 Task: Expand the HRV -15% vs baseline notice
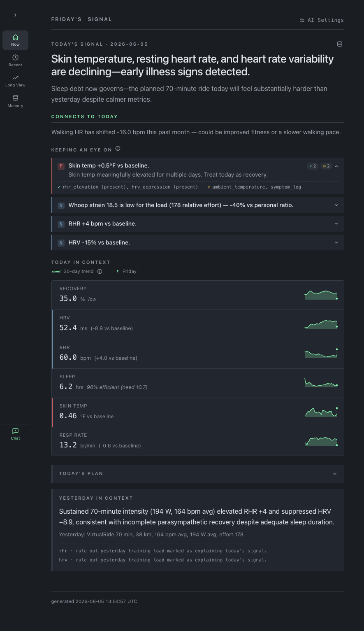click(198, 242)
